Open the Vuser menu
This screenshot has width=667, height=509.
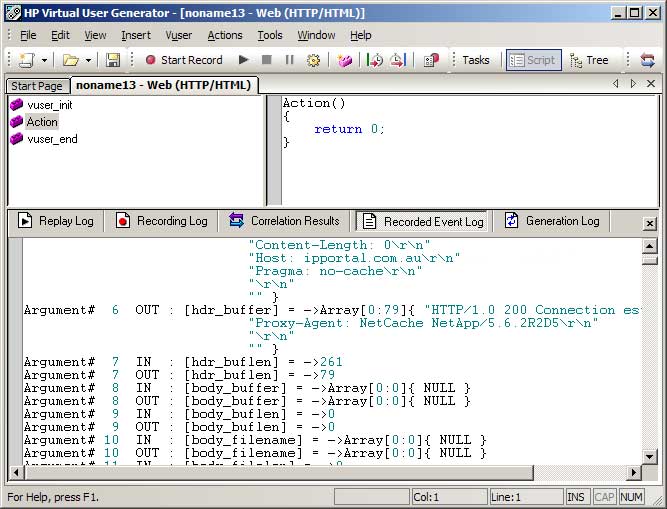click(x=179, y=35)
